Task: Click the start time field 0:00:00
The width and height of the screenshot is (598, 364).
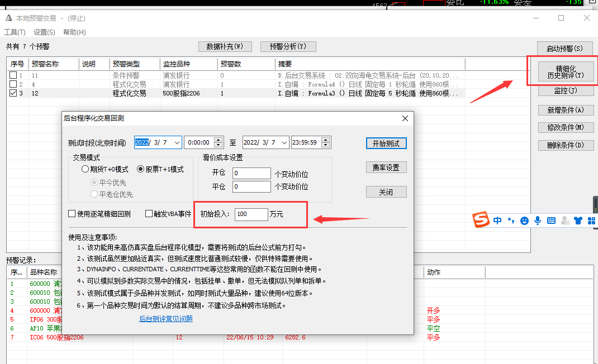Action: click(199, 142)
